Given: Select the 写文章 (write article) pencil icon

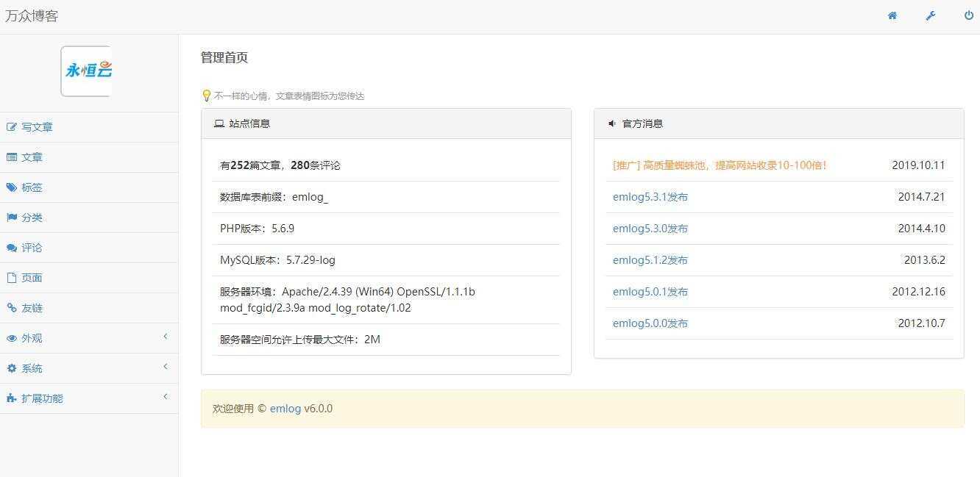Looking at the screenshot, I should coord(12,126).
